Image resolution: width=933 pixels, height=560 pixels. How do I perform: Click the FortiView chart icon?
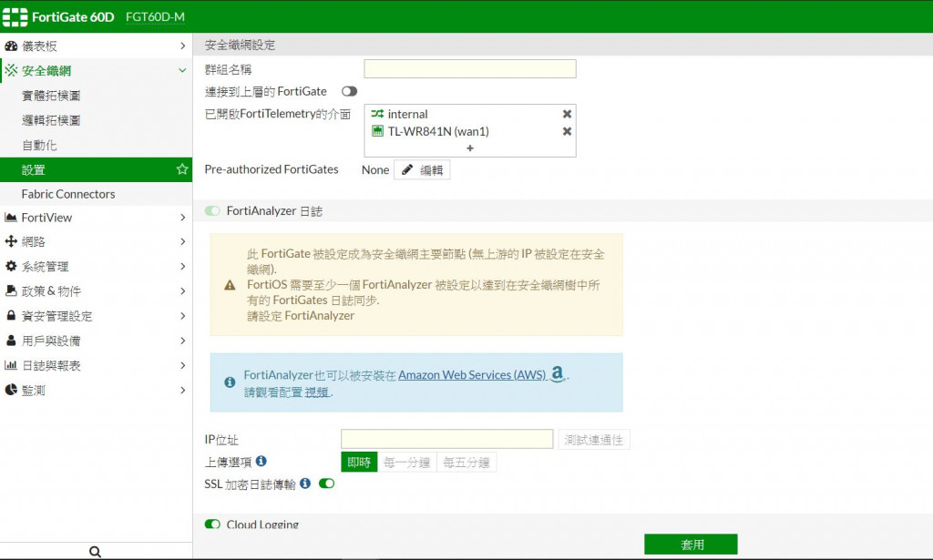11,218
